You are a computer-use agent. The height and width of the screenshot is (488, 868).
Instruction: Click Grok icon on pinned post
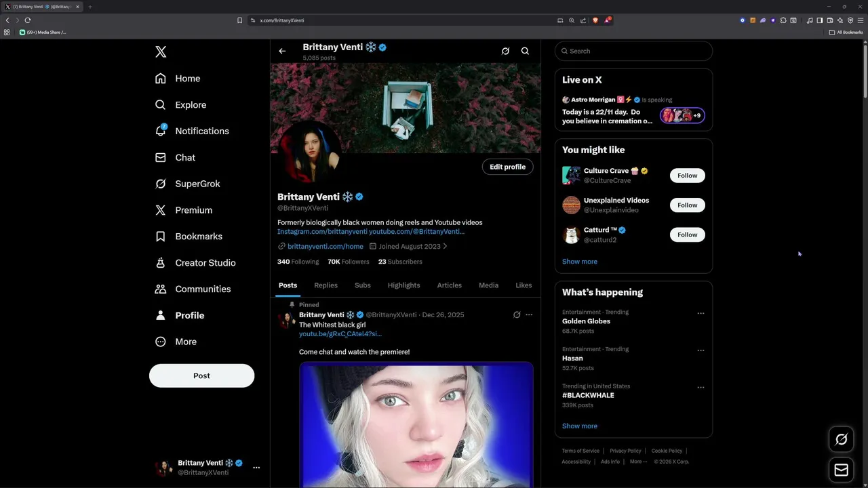pyautogui.click(x=517, y=314)
